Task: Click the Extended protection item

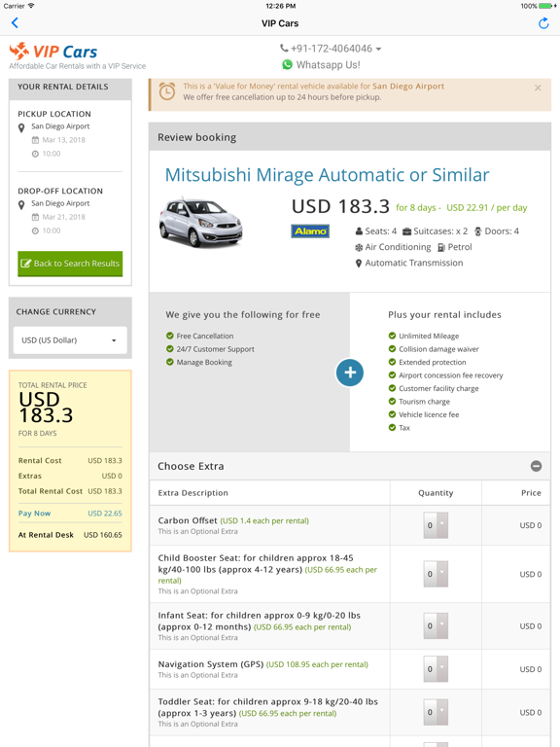Action: coord(433,363)
